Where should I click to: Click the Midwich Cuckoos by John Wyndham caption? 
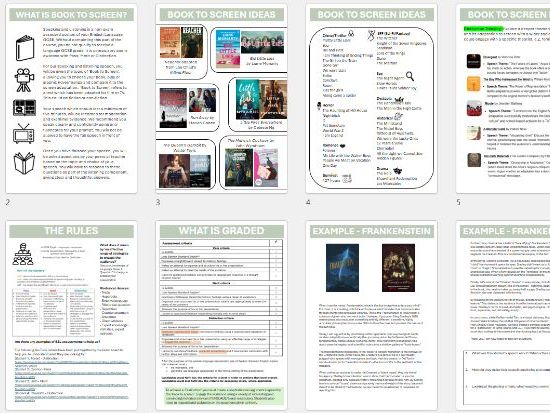pos(251,143)
